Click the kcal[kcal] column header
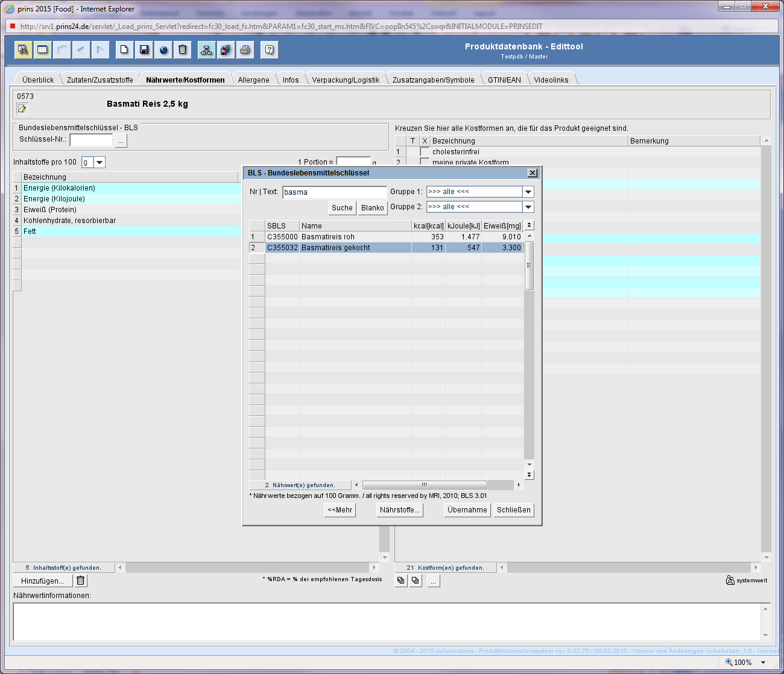This screenshot has width=784, height=674. click(x=429, y=226)
